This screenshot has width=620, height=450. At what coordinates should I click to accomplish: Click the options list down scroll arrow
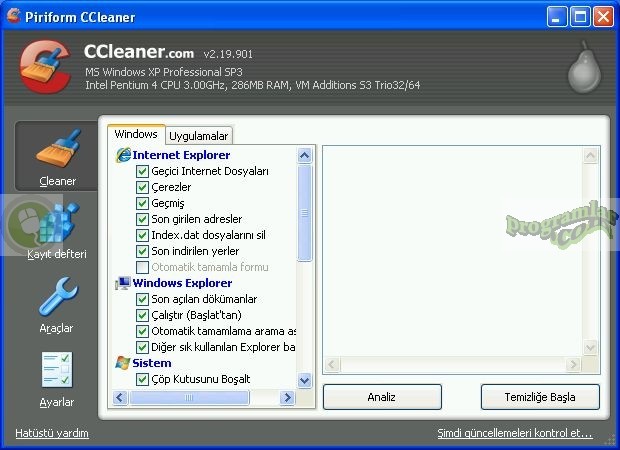pyautogui.click(x=304, y=381)
